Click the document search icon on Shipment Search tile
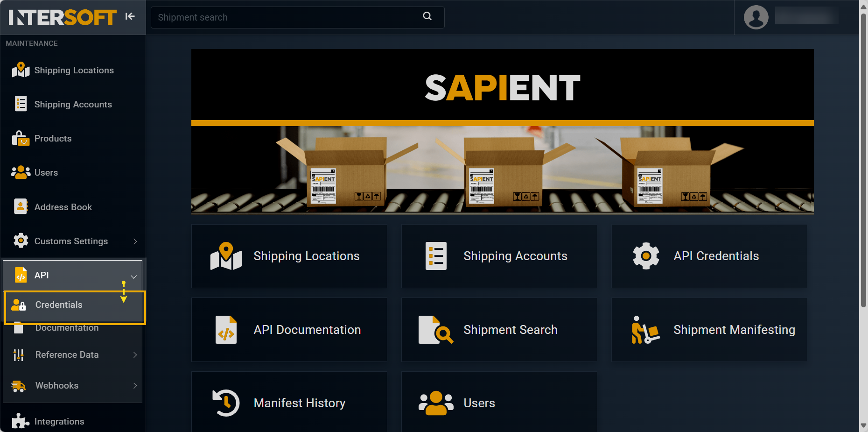 coord(436,330)
